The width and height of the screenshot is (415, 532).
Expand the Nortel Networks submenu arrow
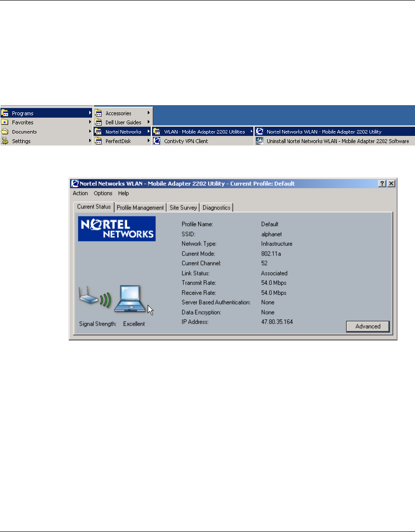pos(149,131)
